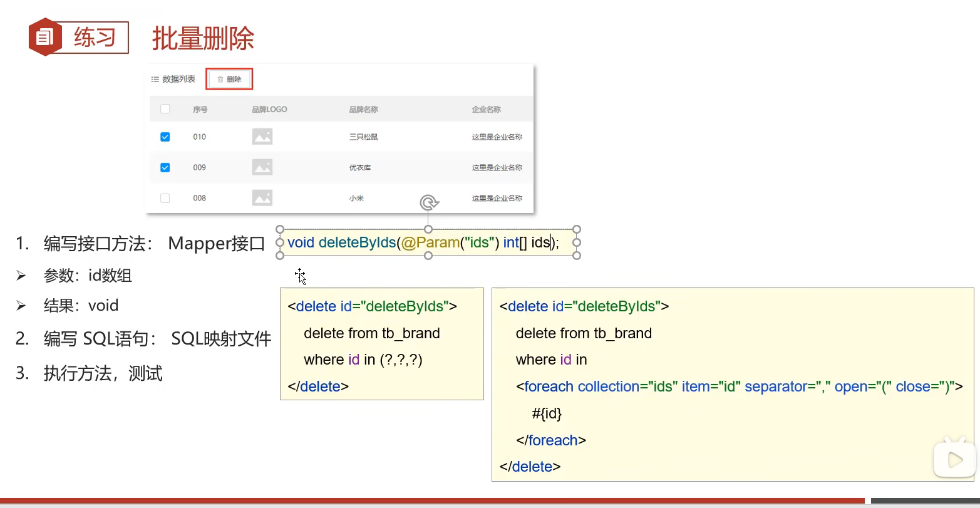
Task: Check the checkbox for row 008
Action: (165, 198)
